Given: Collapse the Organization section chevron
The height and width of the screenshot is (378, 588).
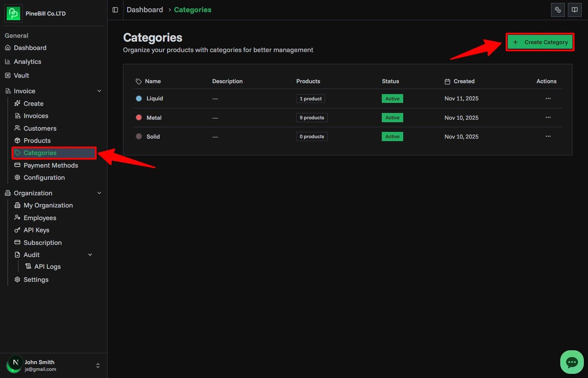Looking at the screenshot, I should [99, 193].
